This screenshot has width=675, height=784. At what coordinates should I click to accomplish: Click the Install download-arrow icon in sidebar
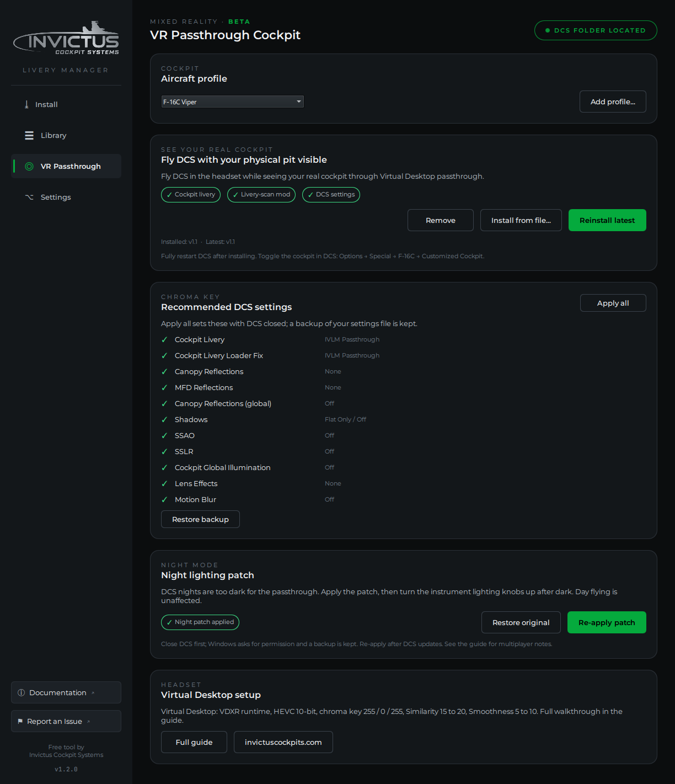(x=26, y=104)
